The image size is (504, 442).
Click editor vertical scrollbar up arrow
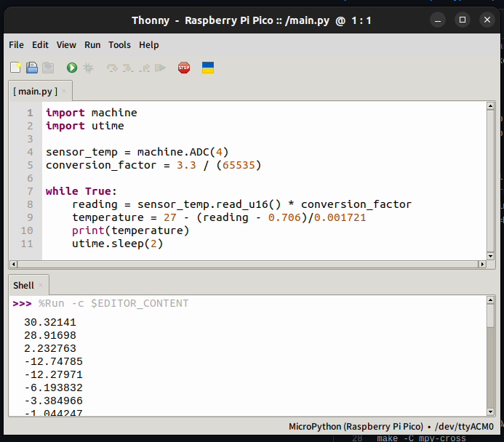click(490, 105)
